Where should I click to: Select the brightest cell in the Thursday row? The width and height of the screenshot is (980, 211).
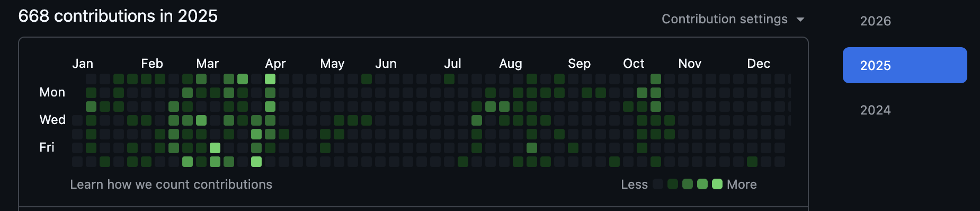(256, 134)
